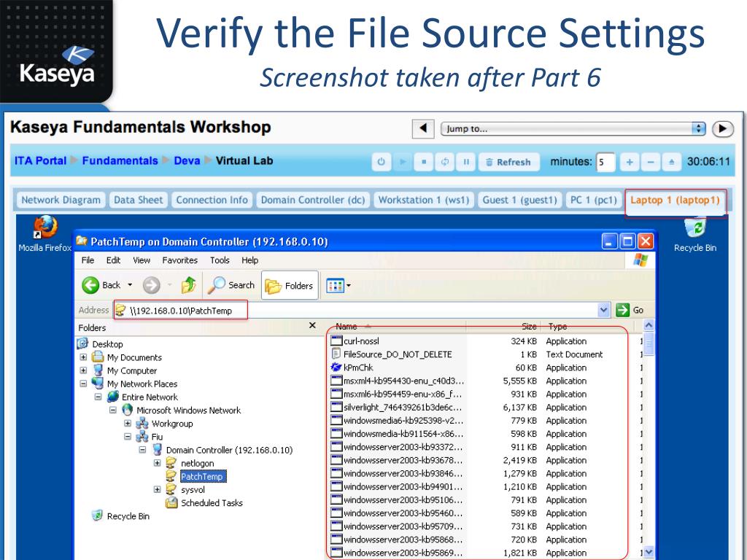Go to next page with right arrow
This screenshot has height=560, width=747.
(x=723, y=128)
